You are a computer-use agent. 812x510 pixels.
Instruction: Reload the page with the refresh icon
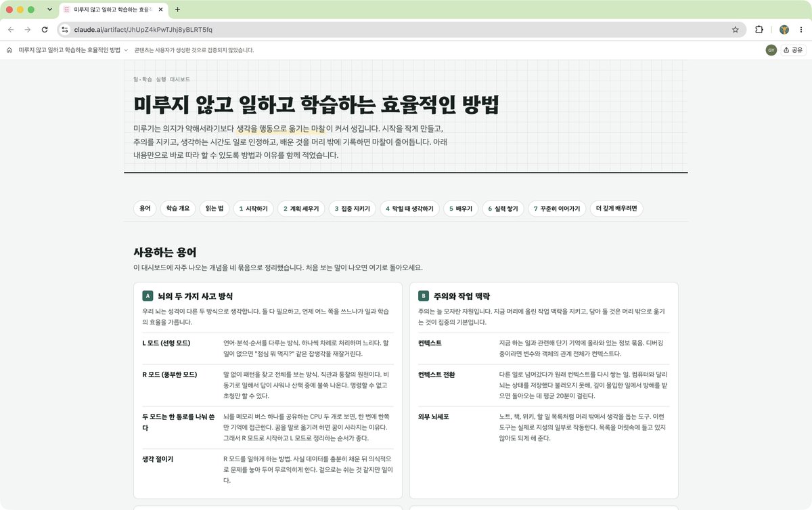coord(45,30)
